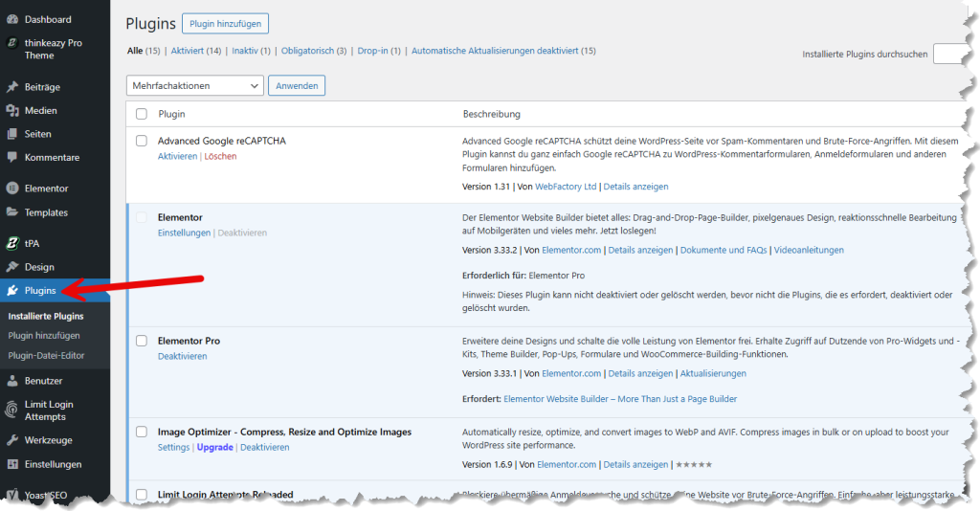Click the Werkzeuge wrench icon
980x511 pixels.
[11, 440]
